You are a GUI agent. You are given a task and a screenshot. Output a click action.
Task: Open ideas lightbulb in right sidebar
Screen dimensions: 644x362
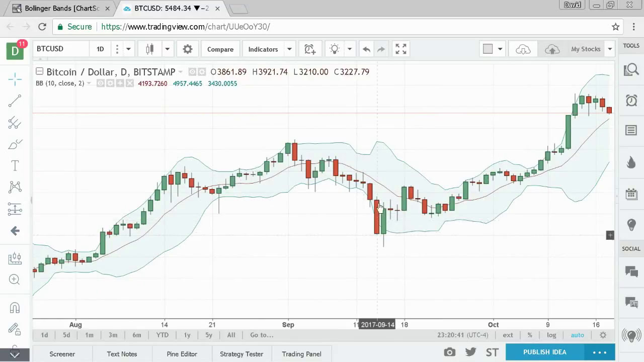point(631,224)
